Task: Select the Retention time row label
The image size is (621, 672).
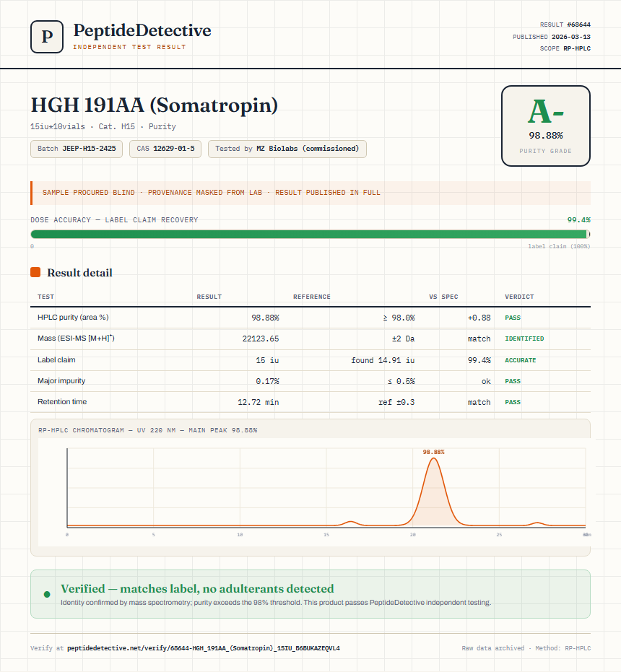Action: pos(62,401)
